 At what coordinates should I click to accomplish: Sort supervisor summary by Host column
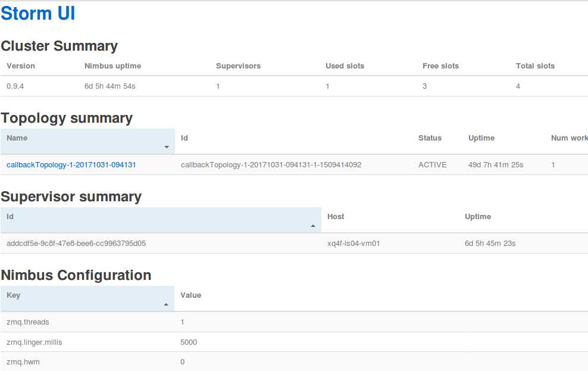pos(336,216)
